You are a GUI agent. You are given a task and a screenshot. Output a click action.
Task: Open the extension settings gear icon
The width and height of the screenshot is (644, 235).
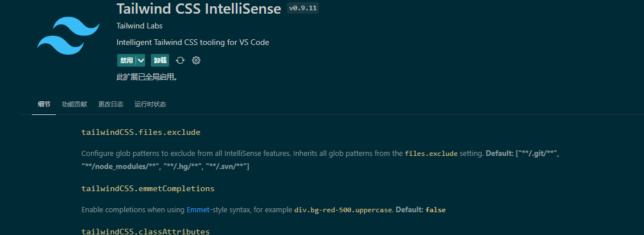196,60
